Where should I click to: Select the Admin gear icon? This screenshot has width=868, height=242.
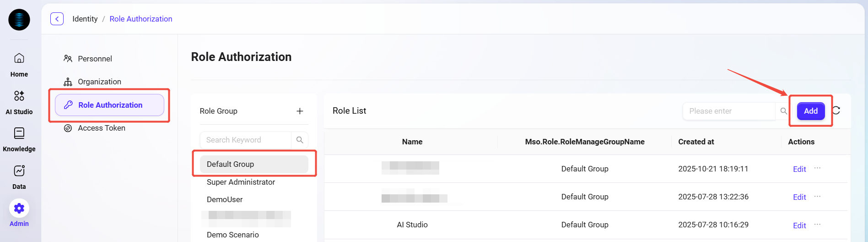(x=19, y=209)
